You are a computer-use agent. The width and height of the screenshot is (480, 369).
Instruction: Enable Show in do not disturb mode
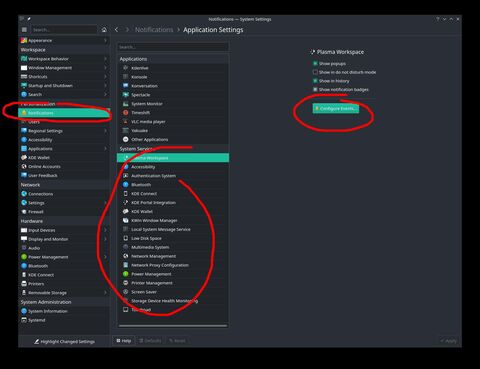click(x=315, y=72)
